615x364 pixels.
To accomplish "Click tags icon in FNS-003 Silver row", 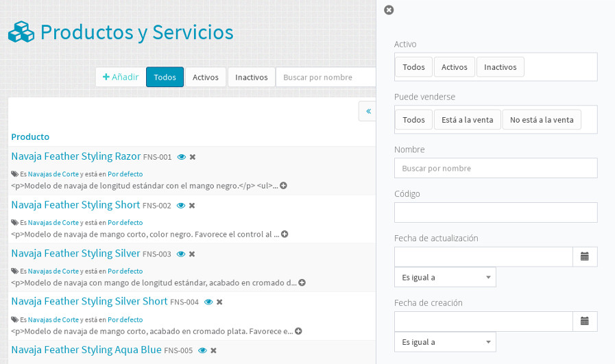I will click(15, 271).
